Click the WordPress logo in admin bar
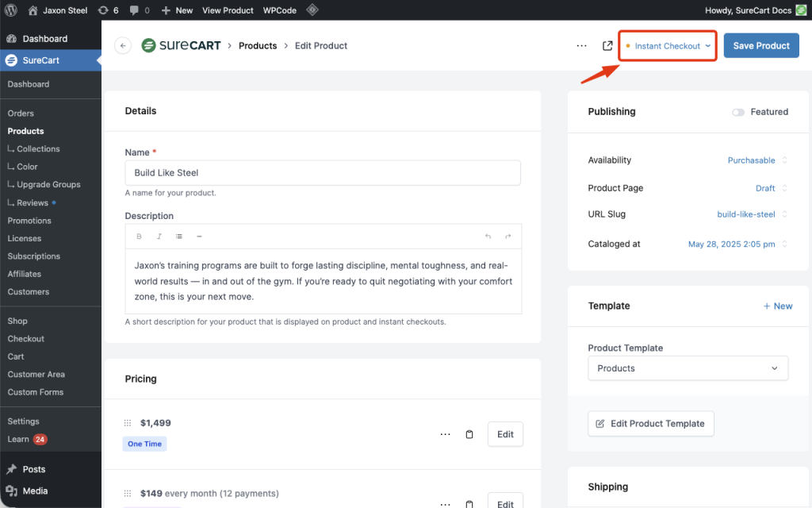 (x=11, y=10)
